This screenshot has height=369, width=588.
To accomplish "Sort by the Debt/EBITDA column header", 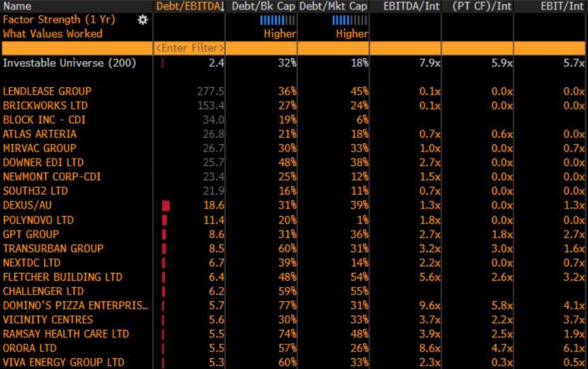I will (x=190, y=6).
